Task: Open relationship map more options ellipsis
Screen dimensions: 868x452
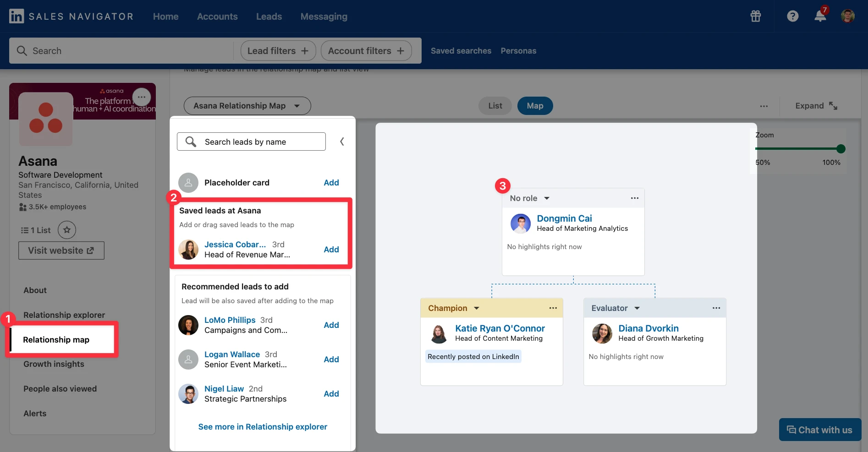Action: pyautogui.click(x=764, y=106)
